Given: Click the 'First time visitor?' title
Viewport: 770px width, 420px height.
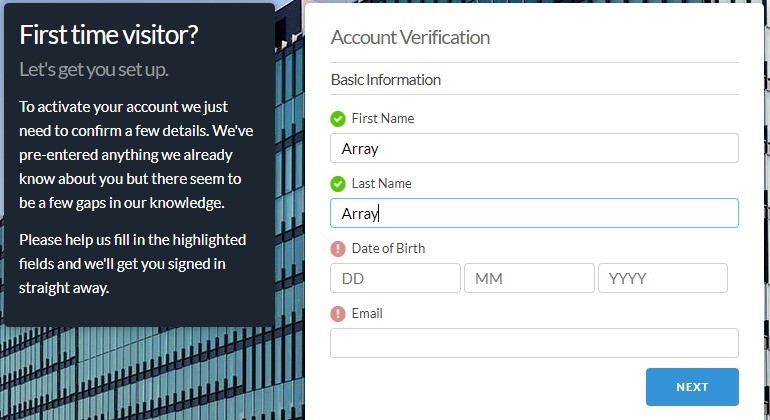Looking at the screenshot, I should [109, 34].
